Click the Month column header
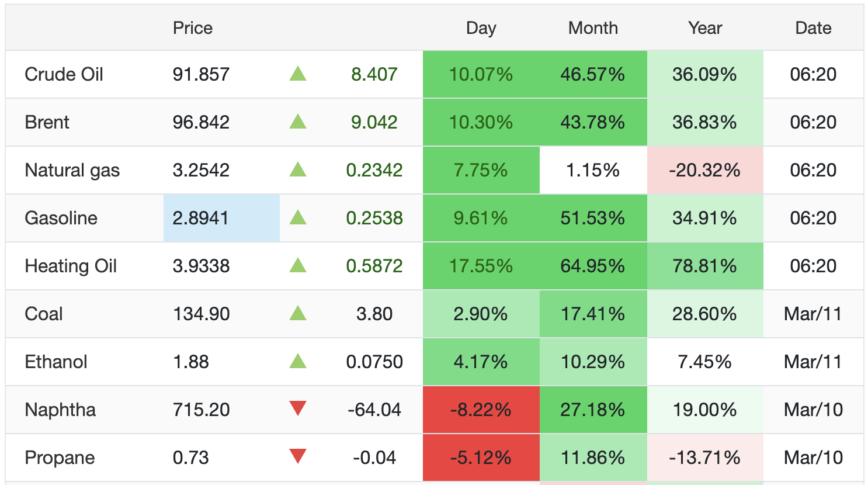 [x=593, y=28]
